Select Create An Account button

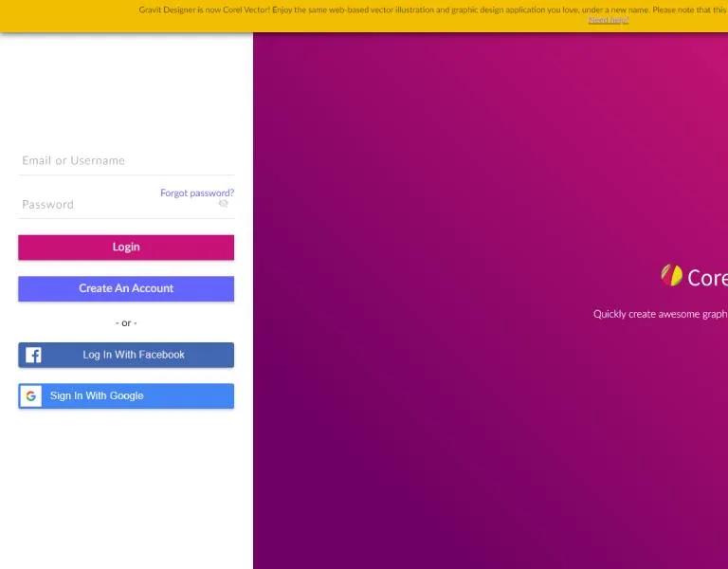tap(126, 288)
